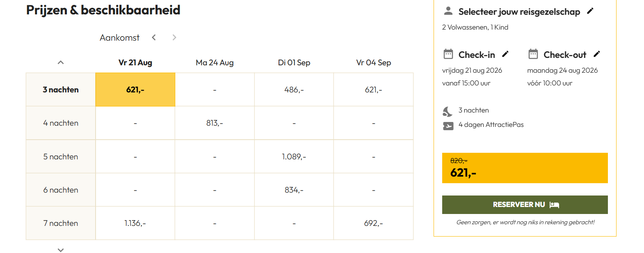Show next arrival dates with right chevron
This screenshot has width=644, height=253.
pos(174,37)
